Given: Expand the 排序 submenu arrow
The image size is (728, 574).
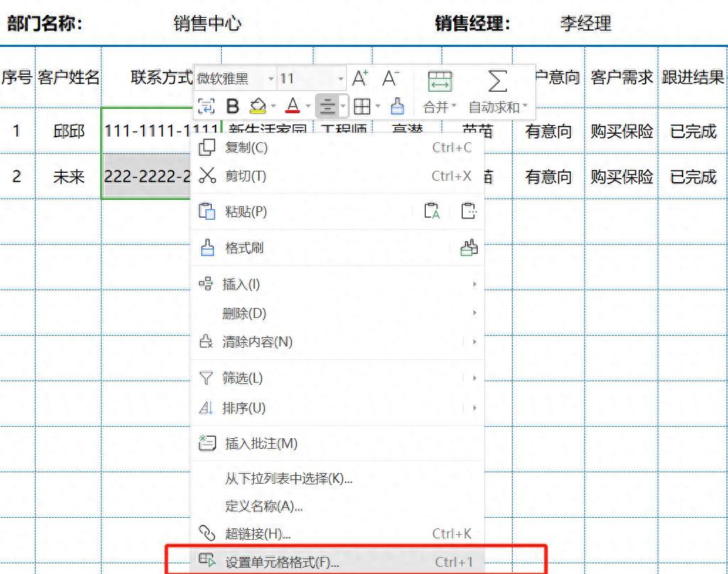Looking at the screenshot, I should coord(474,408).
